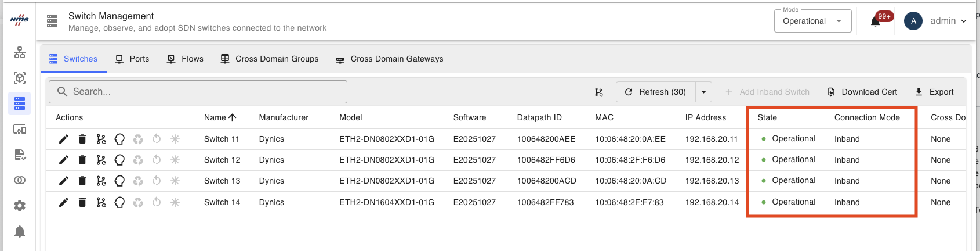The width and height of the screenshot is (980, 251).
Task: Open the admin user menu
Action: [936, 21]
